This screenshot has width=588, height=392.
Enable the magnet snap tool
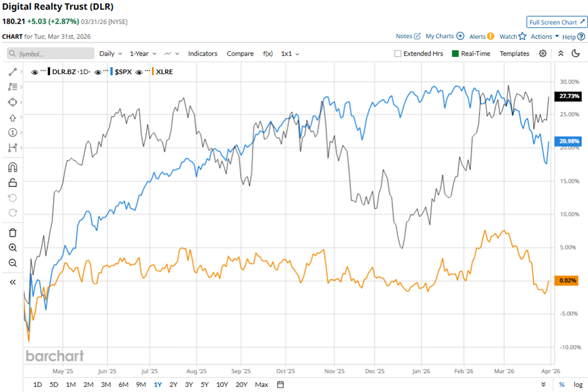(x=13, y=168)
